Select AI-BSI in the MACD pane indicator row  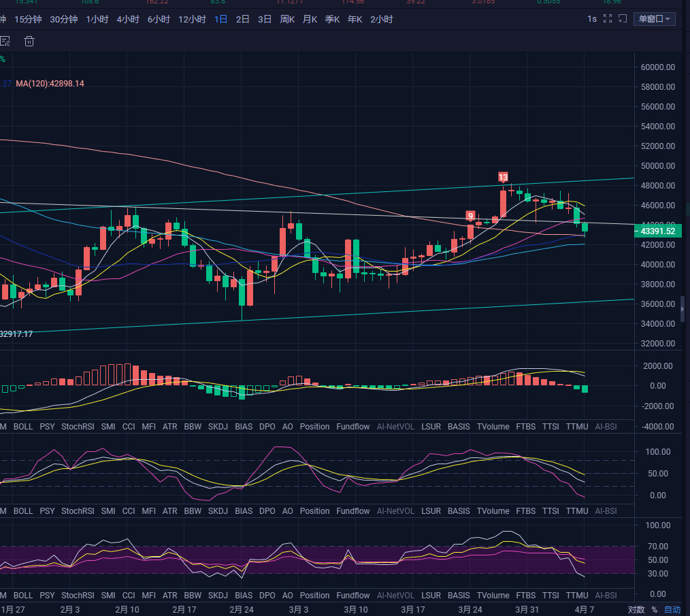tap(606, 427)
